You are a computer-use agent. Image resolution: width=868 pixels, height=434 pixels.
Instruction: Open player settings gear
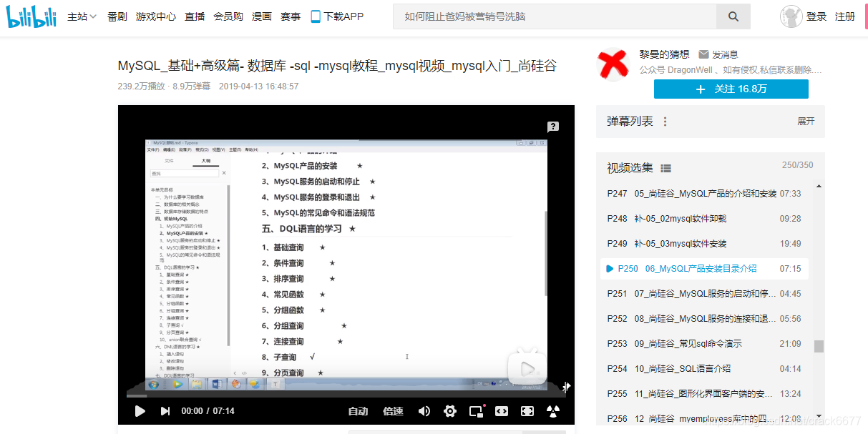point(450,411)
